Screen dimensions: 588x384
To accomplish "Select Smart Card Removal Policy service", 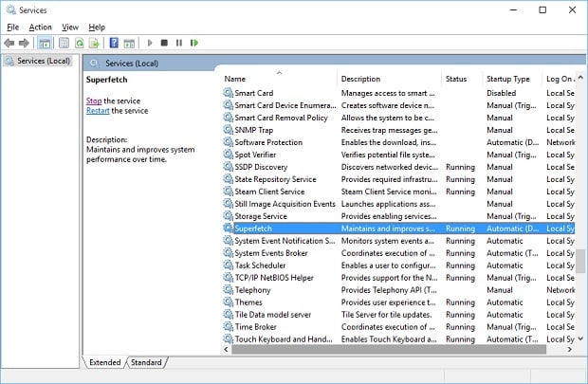I will [281, 118].
